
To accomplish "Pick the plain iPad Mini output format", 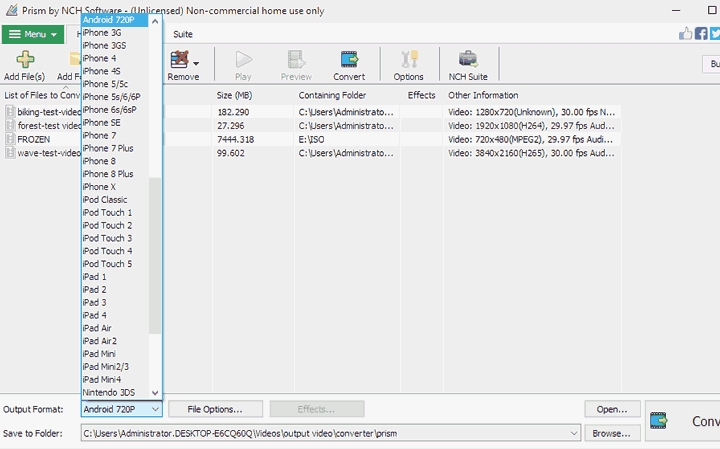I will (115, 354).
